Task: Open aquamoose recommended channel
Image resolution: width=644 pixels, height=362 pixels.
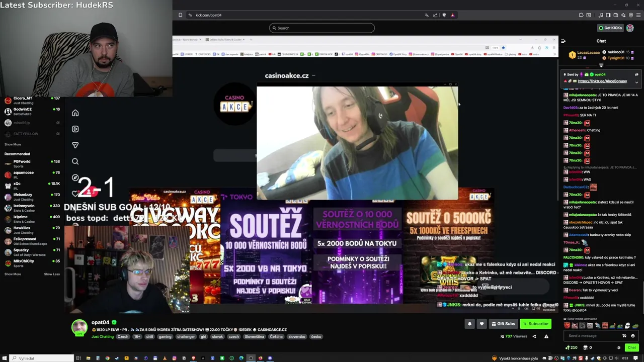Action: [31, 174]
